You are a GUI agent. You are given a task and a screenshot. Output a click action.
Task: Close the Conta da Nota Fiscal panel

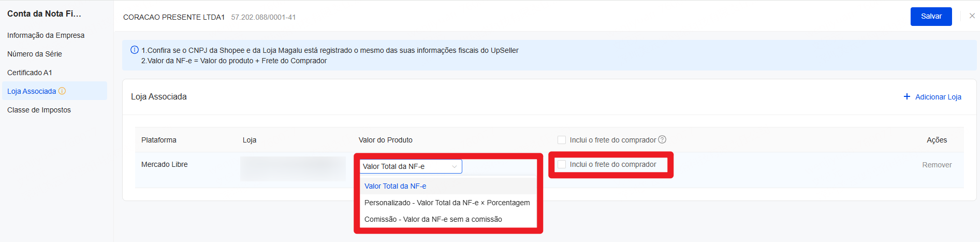[972, 16]
